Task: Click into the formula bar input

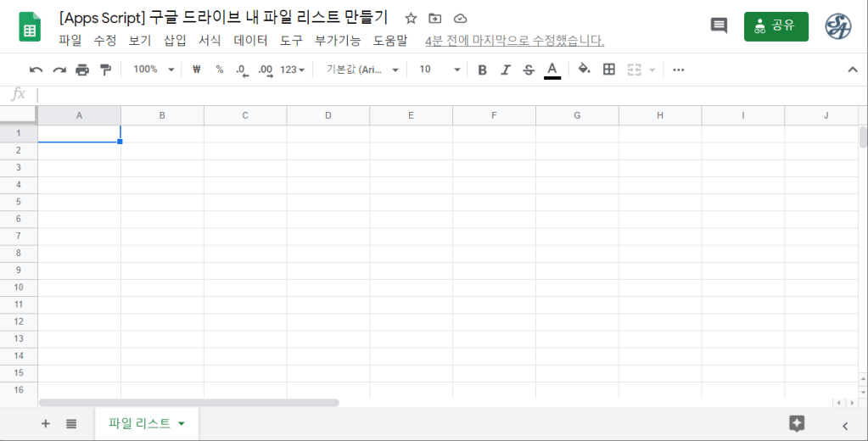Action: tap(424, 94)
